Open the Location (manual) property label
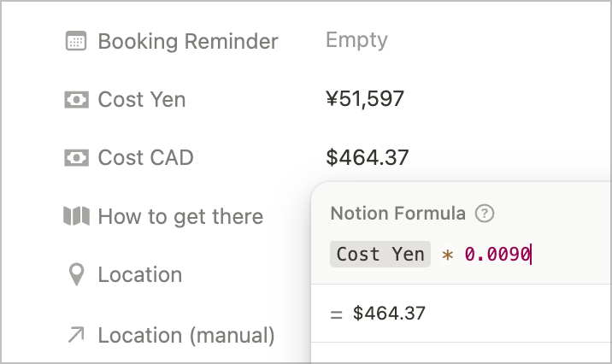This screenshot has width=612, height=364. pos(186,336)
